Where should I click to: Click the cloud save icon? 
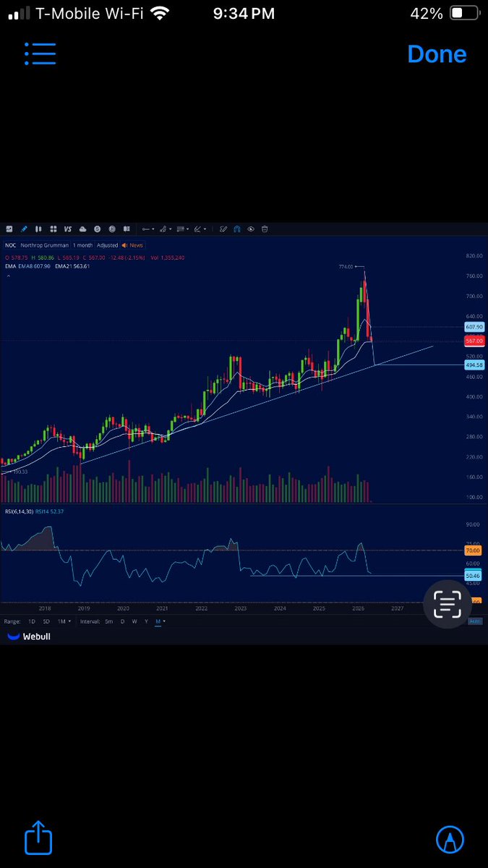tap(83, 229)
